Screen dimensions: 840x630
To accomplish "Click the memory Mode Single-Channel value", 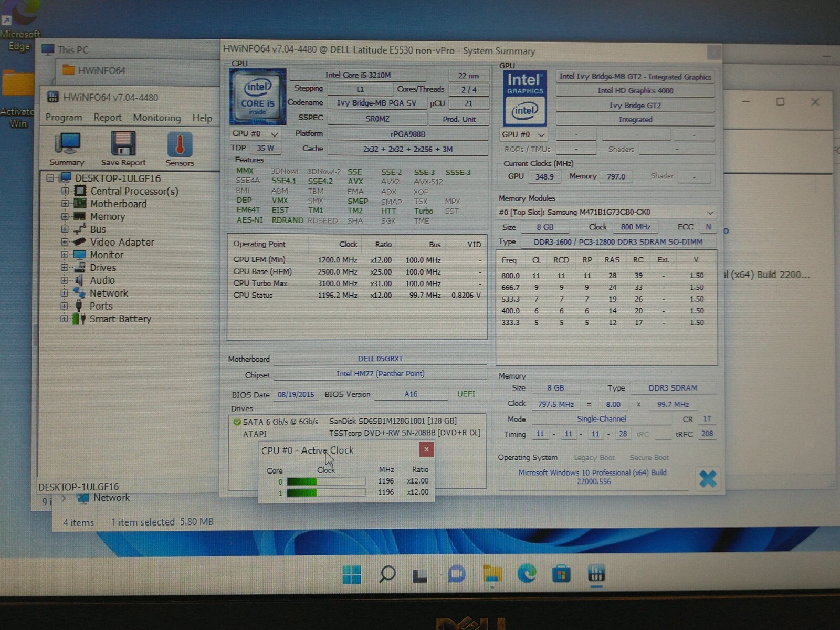I will (601, 419).
